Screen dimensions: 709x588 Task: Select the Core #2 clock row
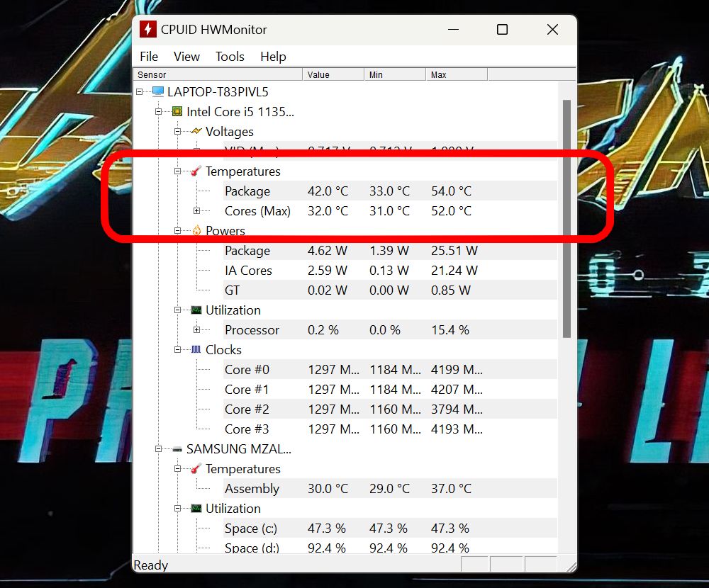coord(391,409)
